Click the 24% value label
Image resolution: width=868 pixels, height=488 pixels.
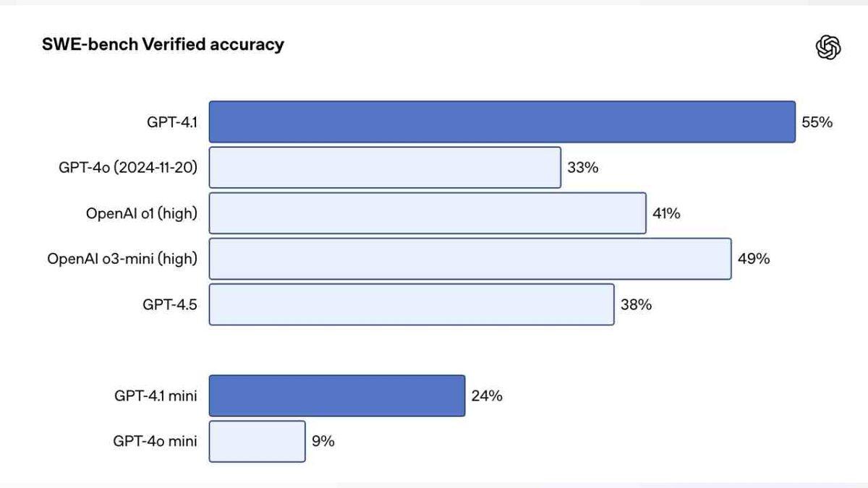click(x=487, y=395)
